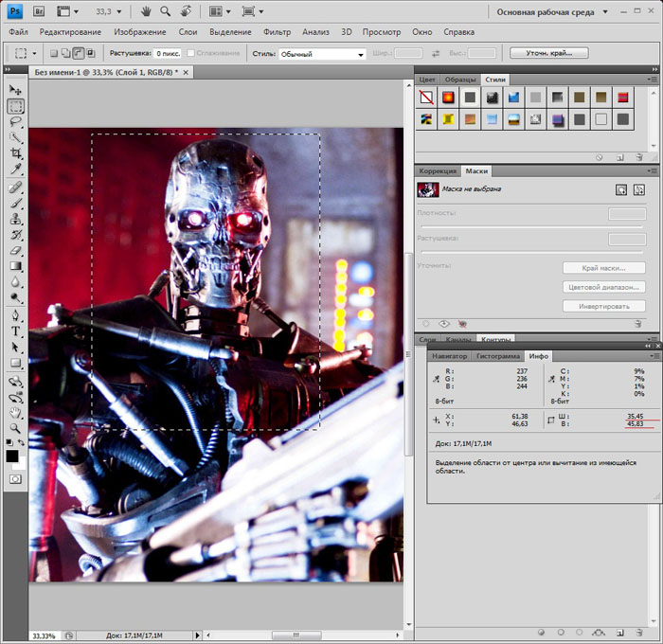The width and height of the screenshot is (663, 644).
Task: Toggle Quick Mask mode button
Action: 15,480
